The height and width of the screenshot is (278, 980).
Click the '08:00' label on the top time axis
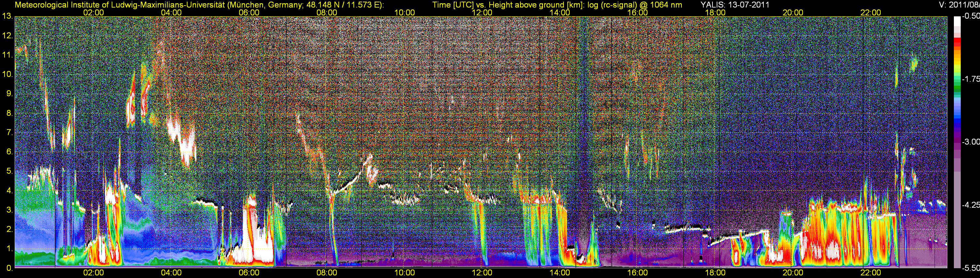pyautogui.click(x=327, y=12)
